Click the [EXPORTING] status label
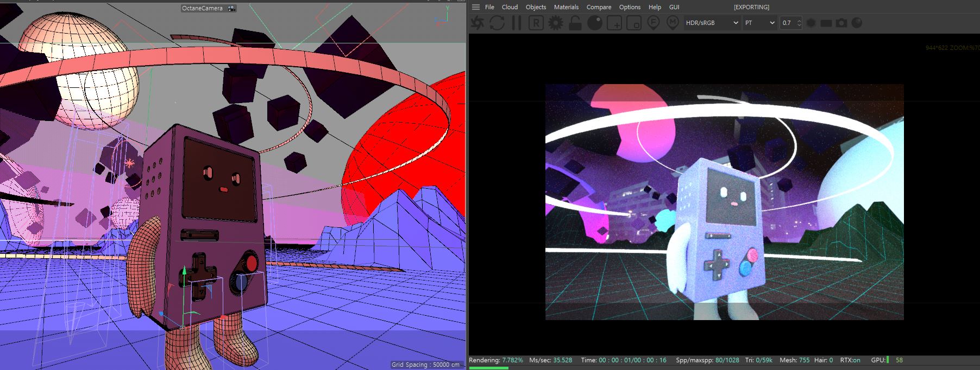This screenshot has height=370, width=980. click(x=751, y=7)
